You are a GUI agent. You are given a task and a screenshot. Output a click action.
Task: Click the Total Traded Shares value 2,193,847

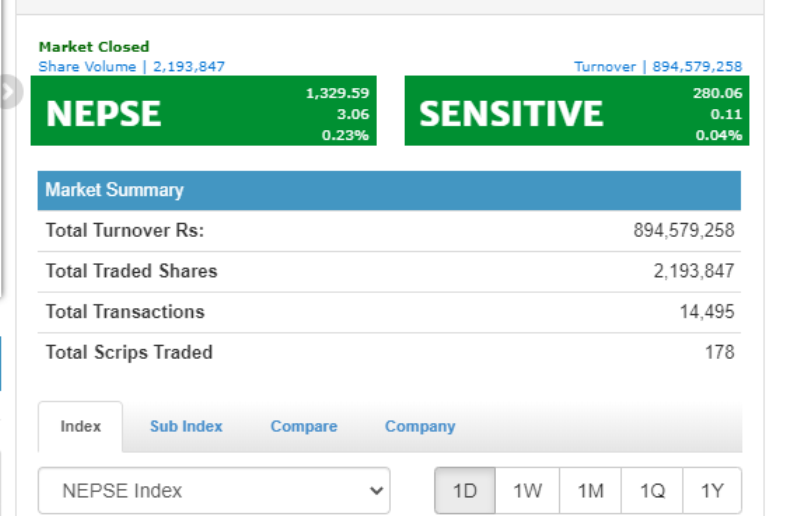coord(694,271)
